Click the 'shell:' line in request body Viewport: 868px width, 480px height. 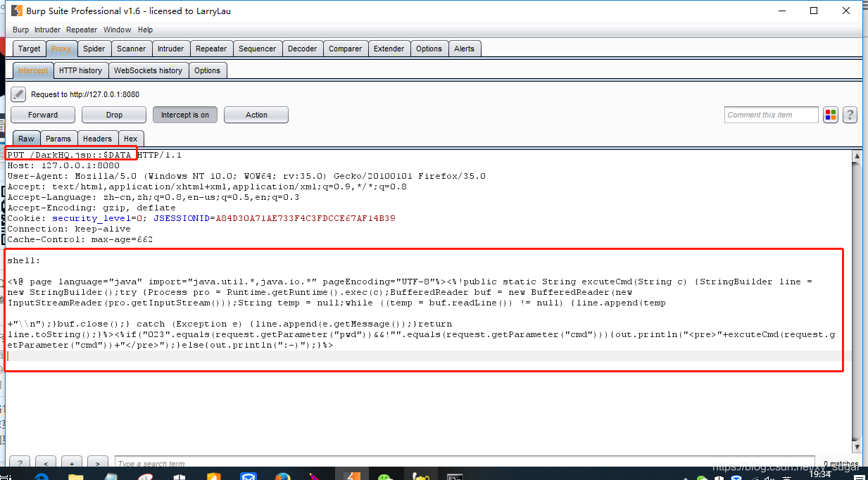click(x=24, y=260)
